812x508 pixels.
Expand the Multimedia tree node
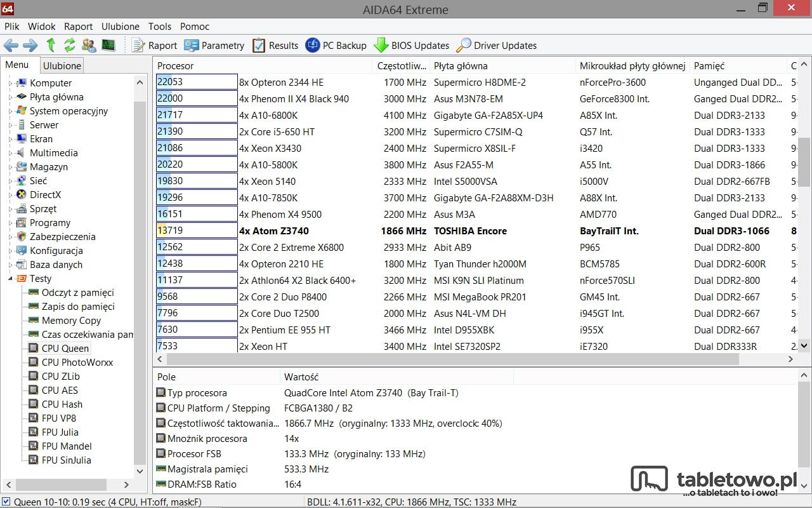coord(10,153)
